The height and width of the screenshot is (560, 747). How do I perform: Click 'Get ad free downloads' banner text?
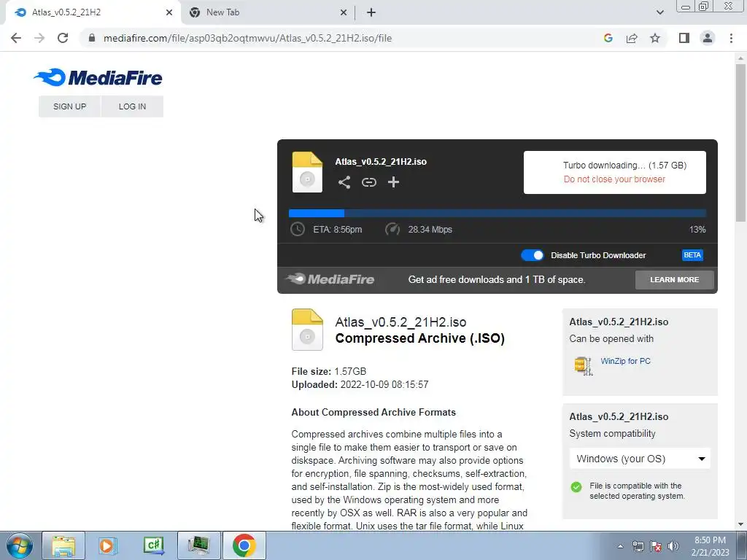[x=496, y=279]
